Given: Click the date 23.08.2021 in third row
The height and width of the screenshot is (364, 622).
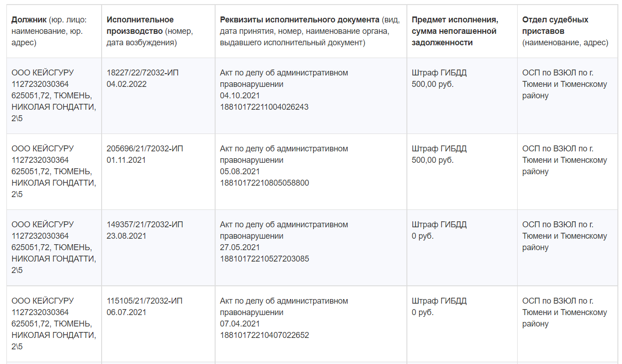Looking at the screenshot, I should click(126, 236).
